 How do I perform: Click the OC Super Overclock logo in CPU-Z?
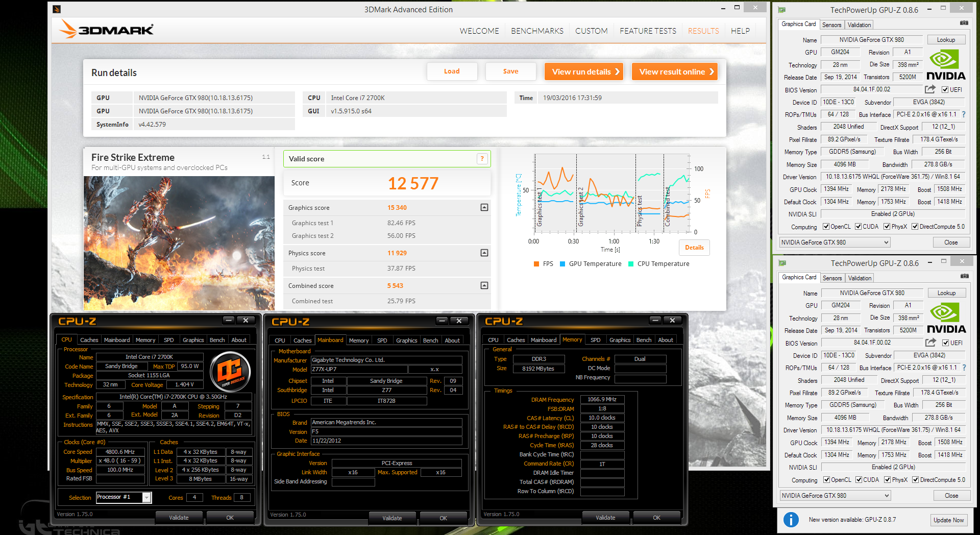coord(230,371)
